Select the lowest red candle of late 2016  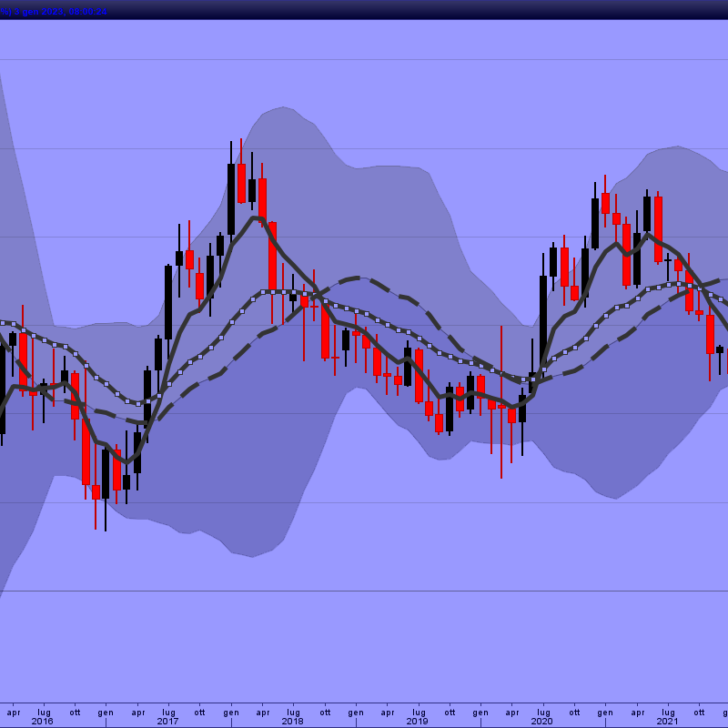point(96,491)
